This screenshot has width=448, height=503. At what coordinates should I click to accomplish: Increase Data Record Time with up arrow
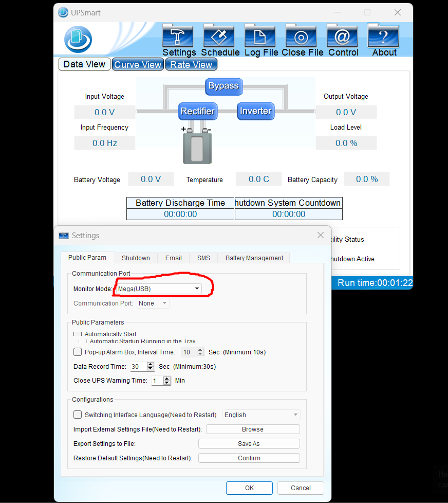click(x=151, y=364)
